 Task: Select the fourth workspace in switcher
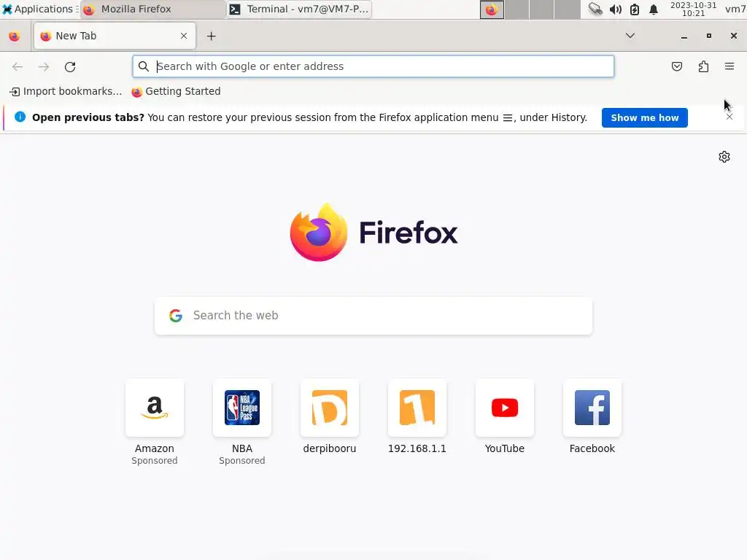coord(567,9)
